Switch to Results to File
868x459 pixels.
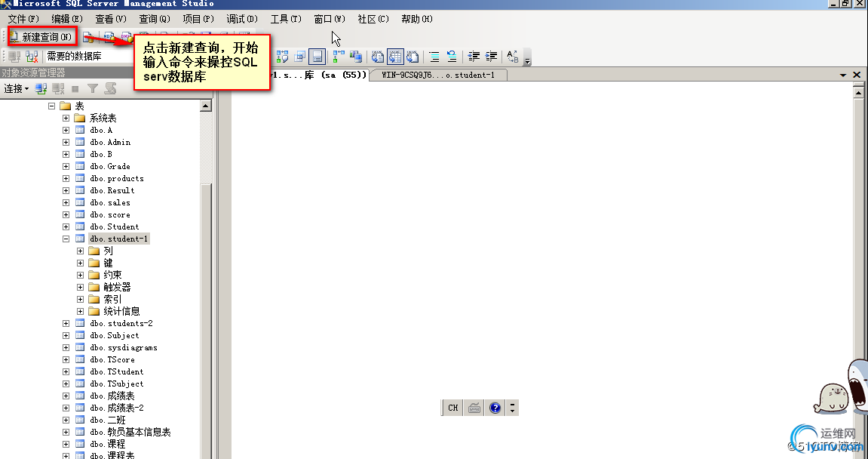pos(413,56)
